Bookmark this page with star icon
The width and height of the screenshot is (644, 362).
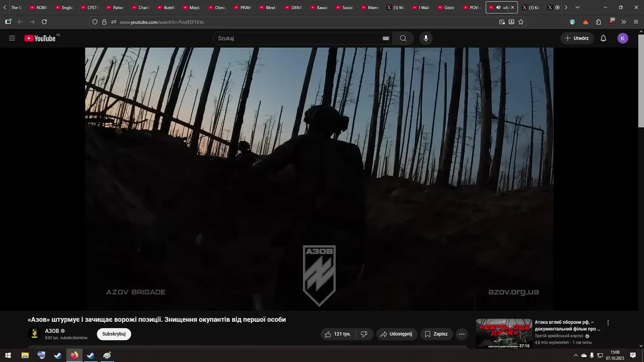[521, 22]
